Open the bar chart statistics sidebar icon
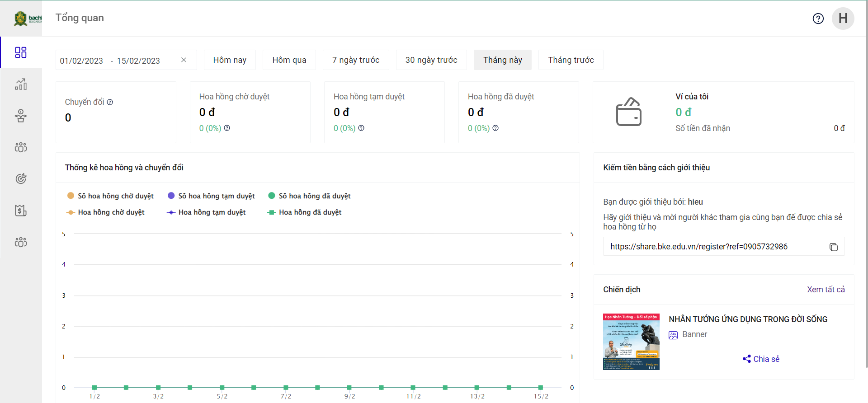The width and height of the screenshot is (868, 403). (x=21, y=84)
